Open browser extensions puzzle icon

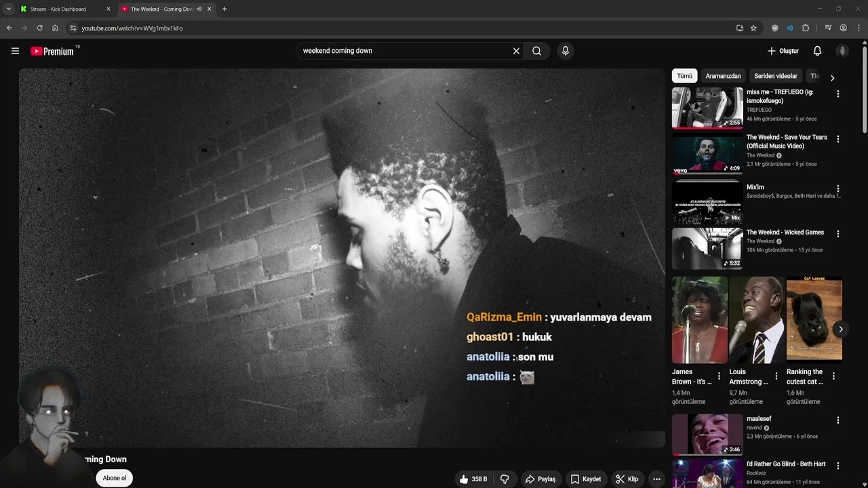point(806,28)
